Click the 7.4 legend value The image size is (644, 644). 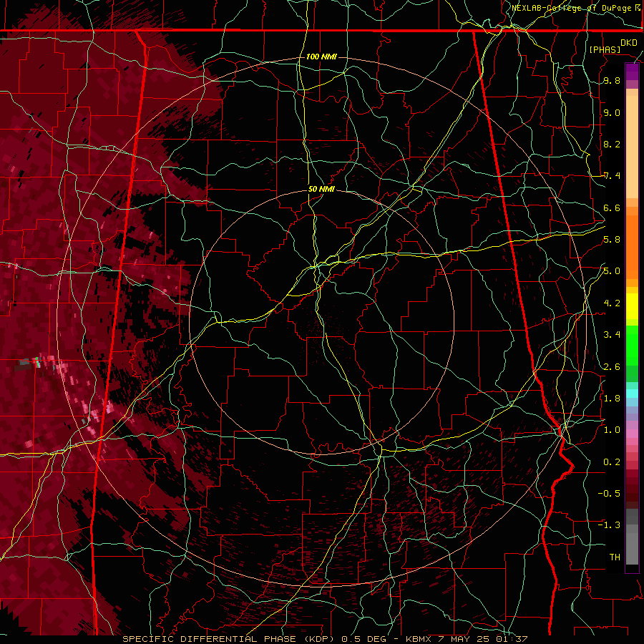612,176
